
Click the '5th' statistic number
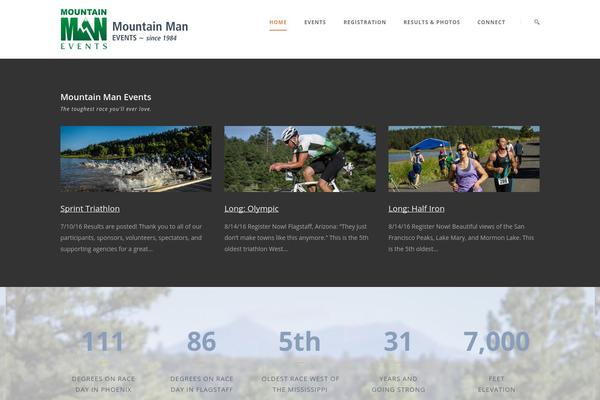pos(299,341)
